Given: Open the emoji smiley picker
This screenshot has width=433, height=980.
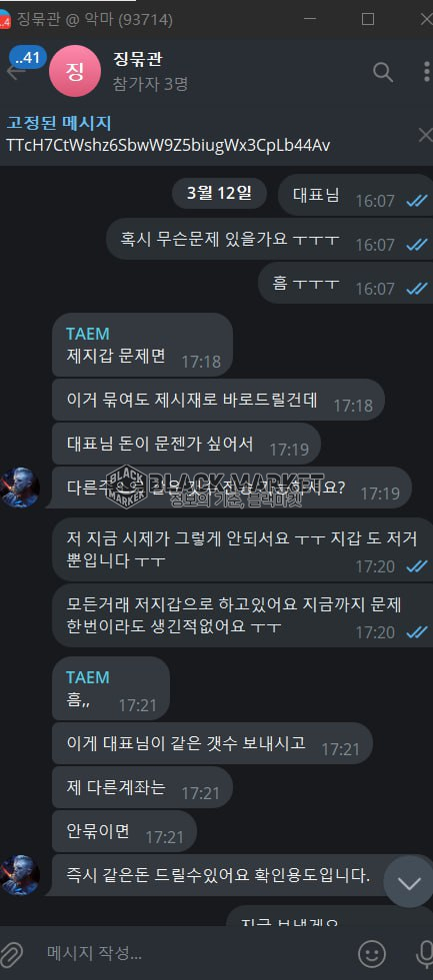Looking at the screenshot, I should (x=372, y=953).
